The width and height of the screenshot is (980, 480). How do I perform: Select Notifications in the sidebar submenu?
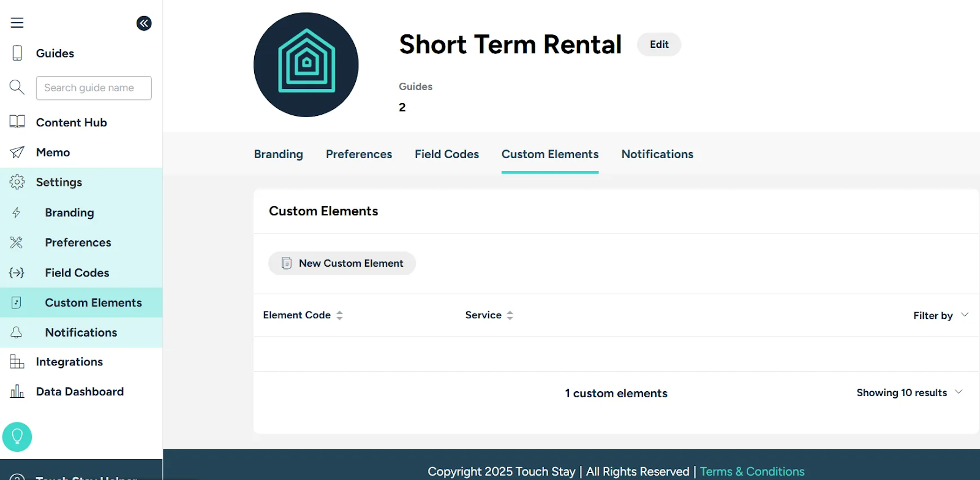point(81,332)
